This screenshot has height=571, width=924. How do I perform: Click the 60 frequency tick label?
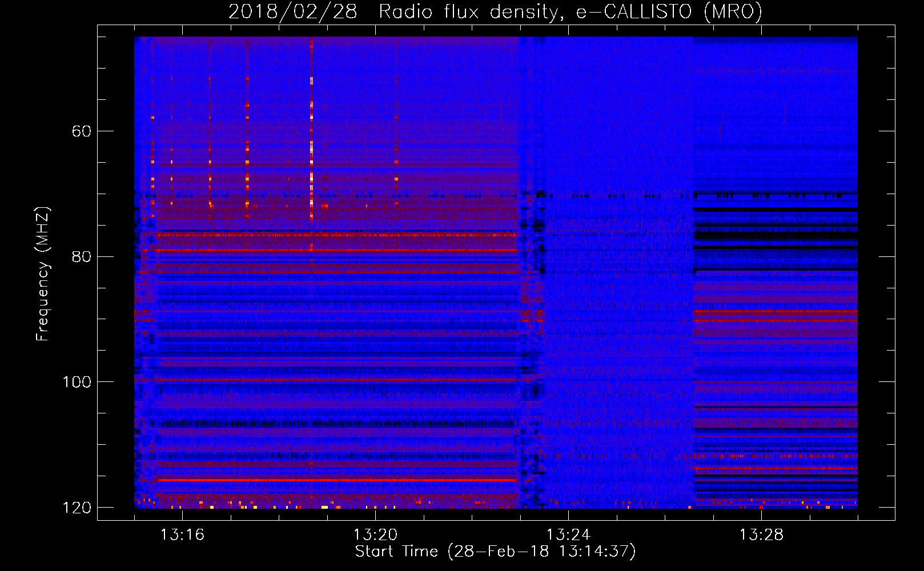(82, 131)
